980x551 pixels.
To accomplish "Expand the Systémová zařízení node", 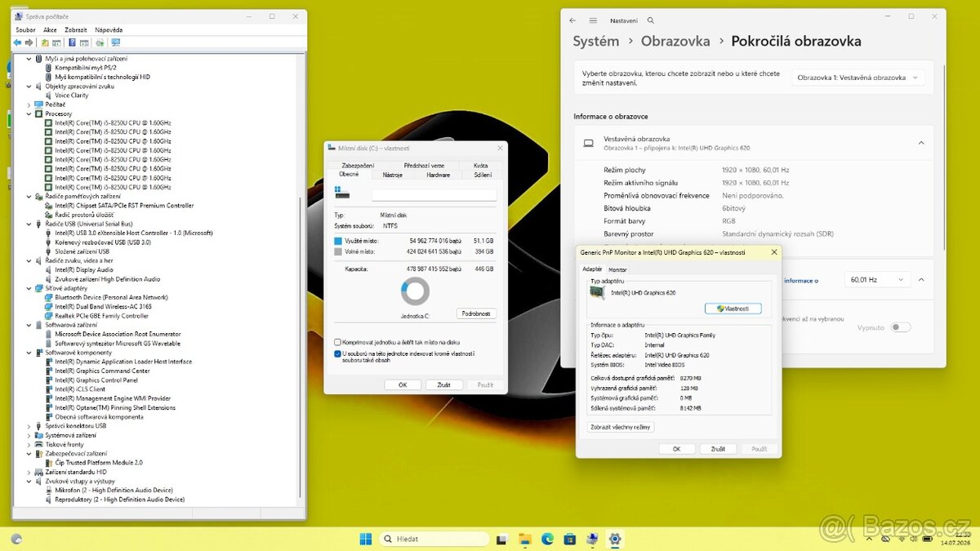I will pos(29,435).
